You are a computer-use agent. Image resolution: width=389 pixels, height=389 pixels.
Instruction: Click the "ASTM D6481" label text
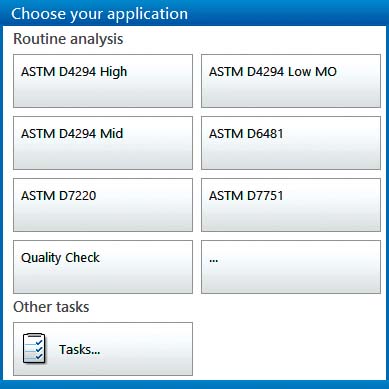[x=246, y=134]
